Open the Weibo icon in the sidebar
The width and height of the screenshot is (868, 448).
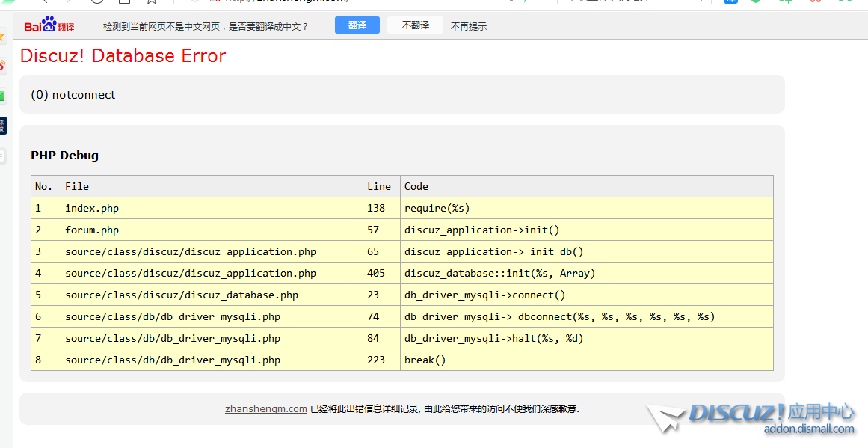(x=2, y=66)
